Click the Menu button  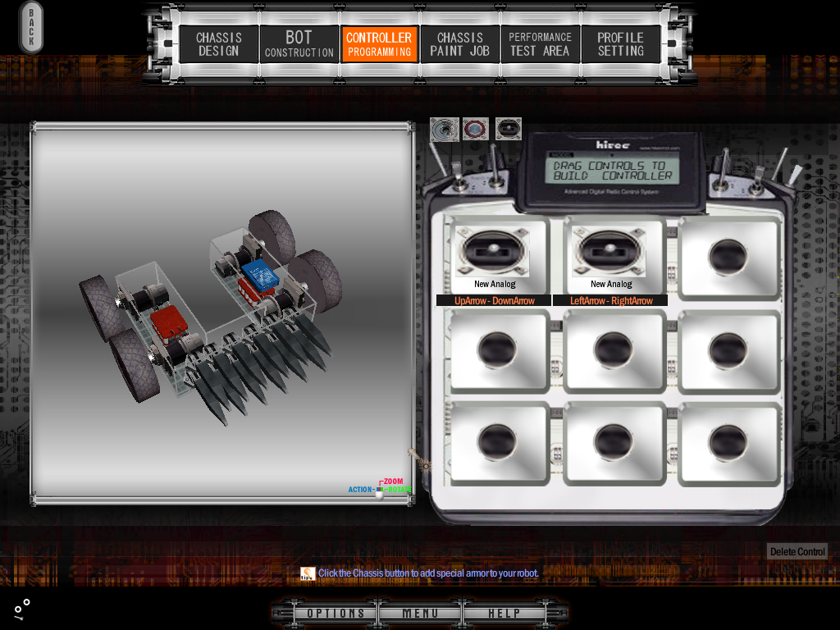420,614
